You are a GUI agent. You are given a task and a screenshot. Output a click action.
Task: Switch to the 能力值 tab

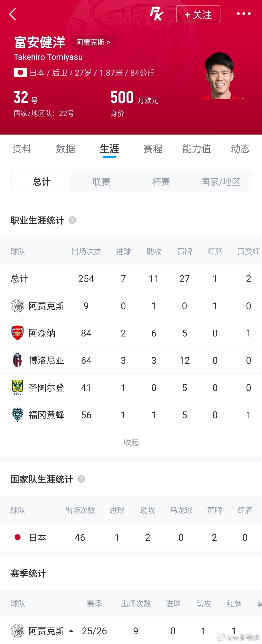197,149
